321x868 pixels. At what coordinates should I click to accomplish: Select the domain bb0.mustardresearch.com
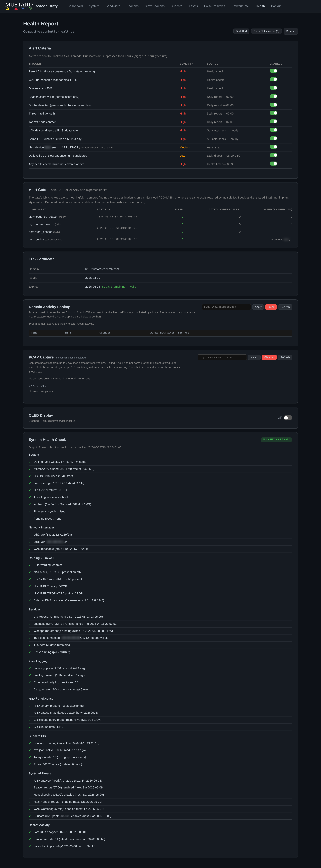click(x=102, y=269)
